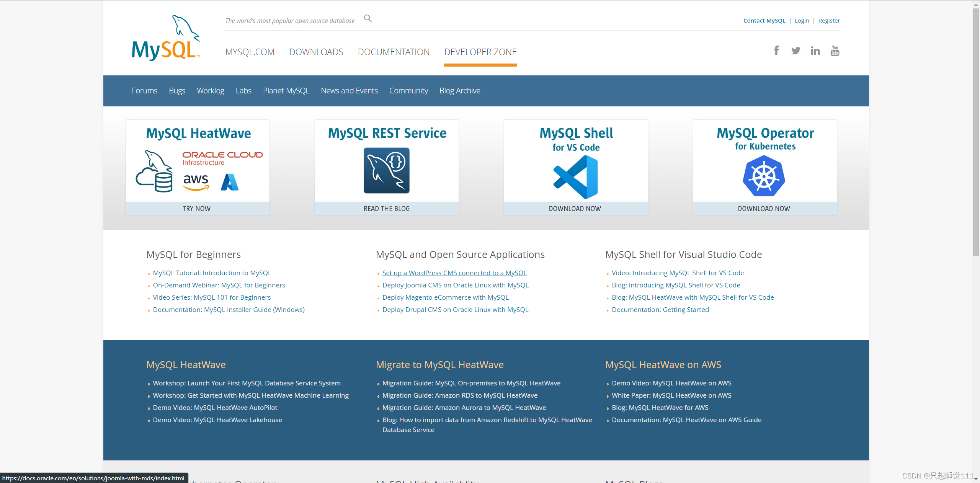Open MySQL Installer Guide (Windows) documentation
Screen dimensions: 980x483
tap(229, 310)
